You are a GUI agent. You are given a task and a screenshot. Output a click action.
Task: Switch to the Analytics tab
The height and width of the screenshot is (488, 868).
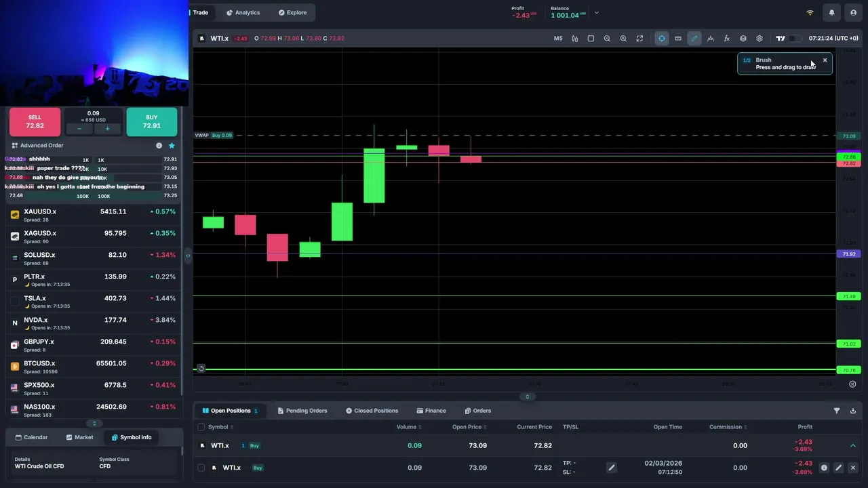pos(243,13)
